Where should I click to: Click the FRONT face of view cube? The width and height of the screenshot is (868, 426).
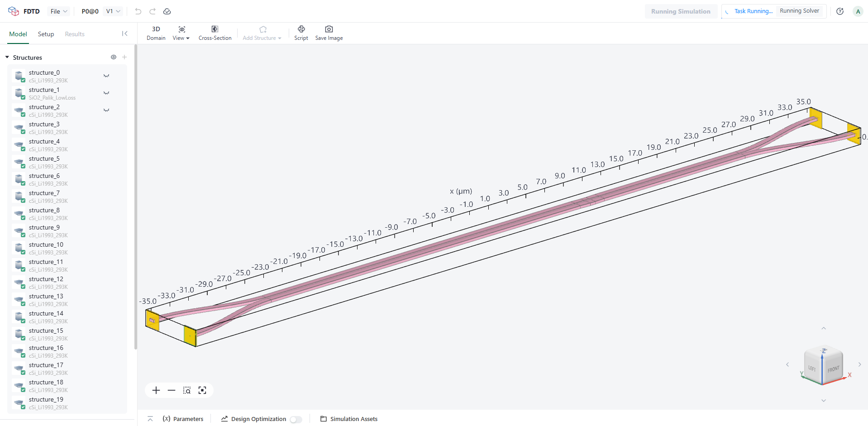[x=833, y=369]
